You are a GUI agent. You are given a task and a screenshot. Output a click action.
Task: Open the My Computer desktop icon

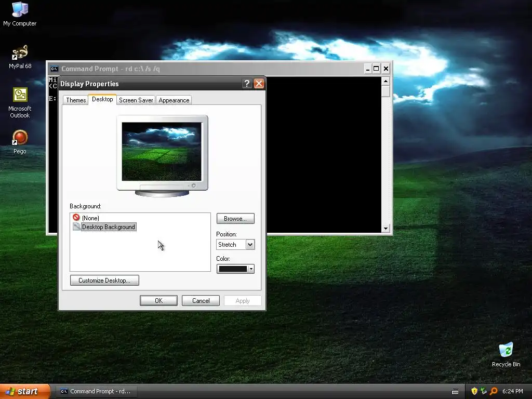tap(20, 14)
